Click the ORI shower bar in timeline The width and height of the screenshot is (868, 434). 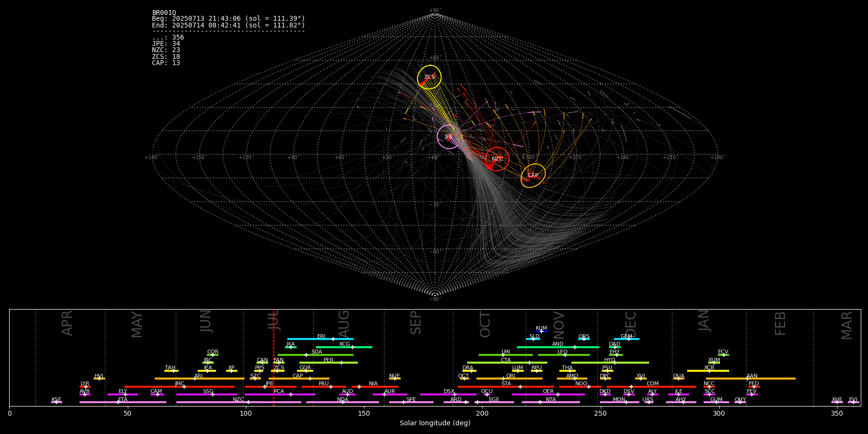(509, 379)
